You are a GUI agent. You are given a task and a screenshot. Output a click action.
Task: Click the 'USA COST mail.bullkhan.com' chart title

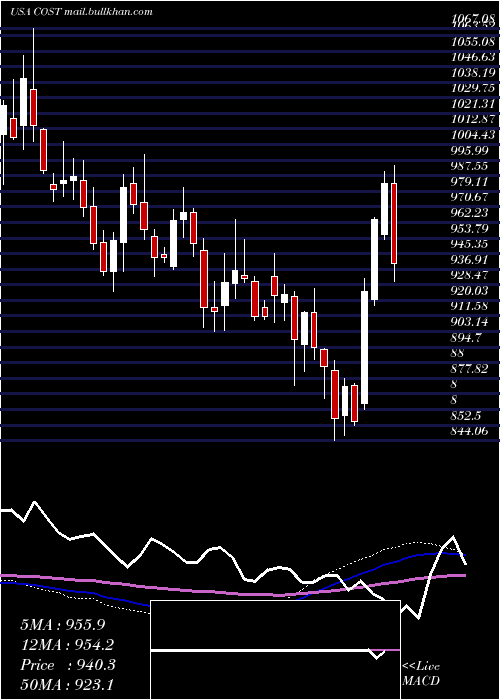pos(81,12)
